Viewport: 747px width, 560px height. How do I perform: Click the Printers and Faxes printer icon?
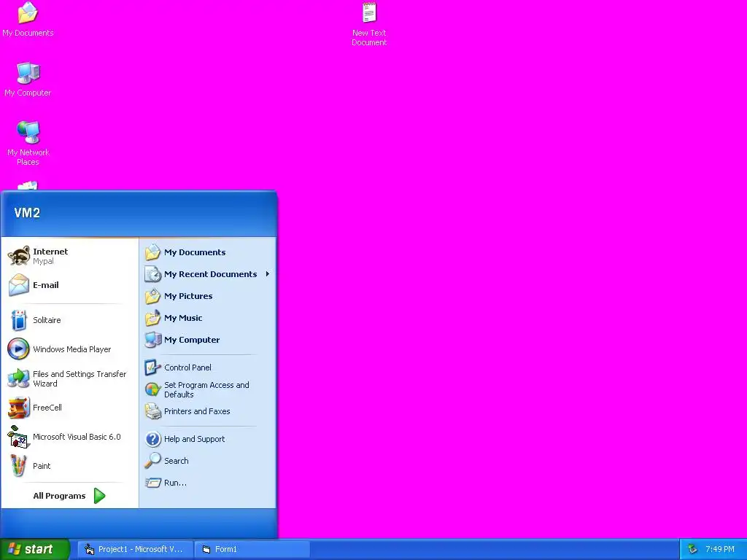[153, 411]
